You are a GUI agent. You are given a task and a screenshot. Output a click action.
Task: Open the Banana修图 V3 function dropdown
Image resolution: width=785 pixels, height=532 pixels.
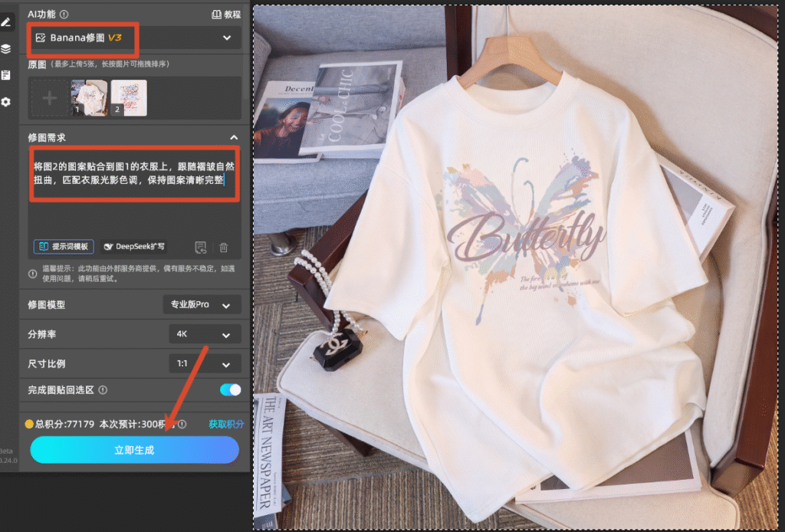point(134,38)
